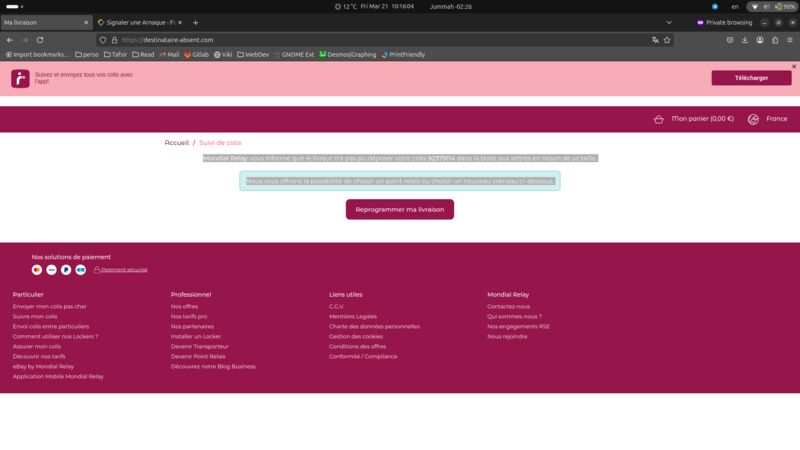Close the Ma livraison tab
800x450 pixels.
[86, 22]
